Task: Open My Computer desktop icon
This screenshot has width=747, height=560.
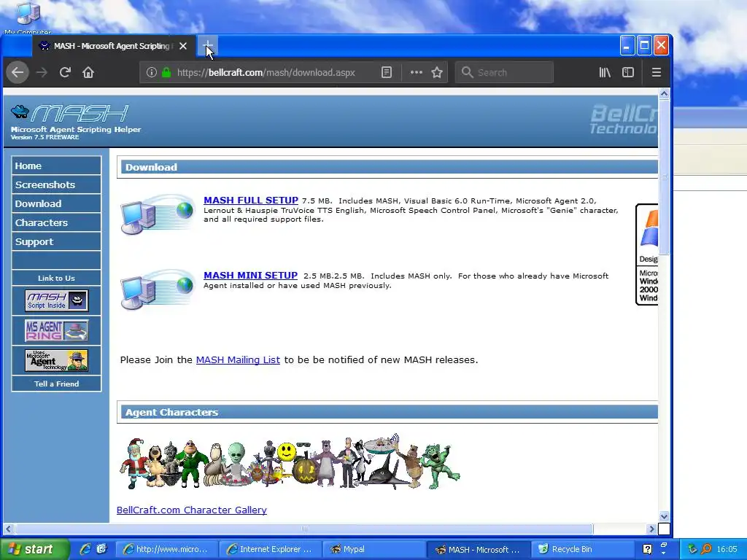Action: [28, 17]
